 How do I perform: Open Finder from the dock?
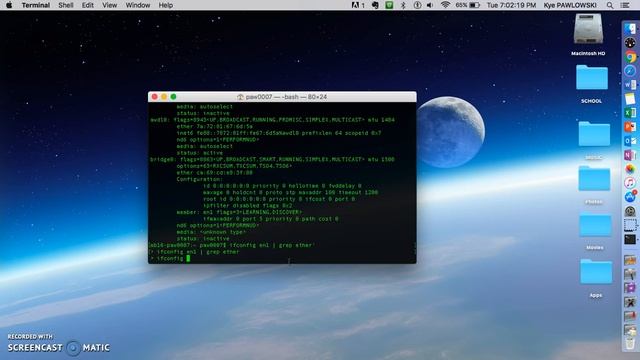click(630, 29)
